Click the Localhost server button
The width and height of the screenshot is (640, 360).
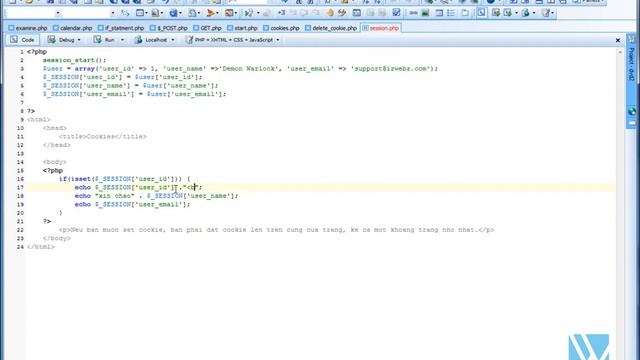coord(151,40)
